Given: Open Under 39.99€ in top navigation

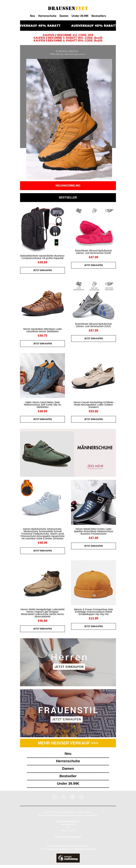Looking at the screenshot, I should coord(80,16).
